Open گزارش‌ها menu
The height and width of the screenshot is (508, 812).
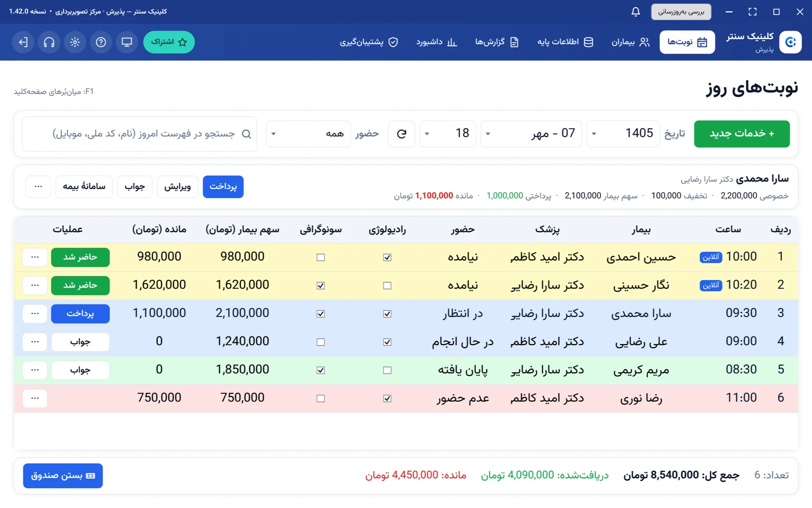pyautogui.click(x=497, y=42)
